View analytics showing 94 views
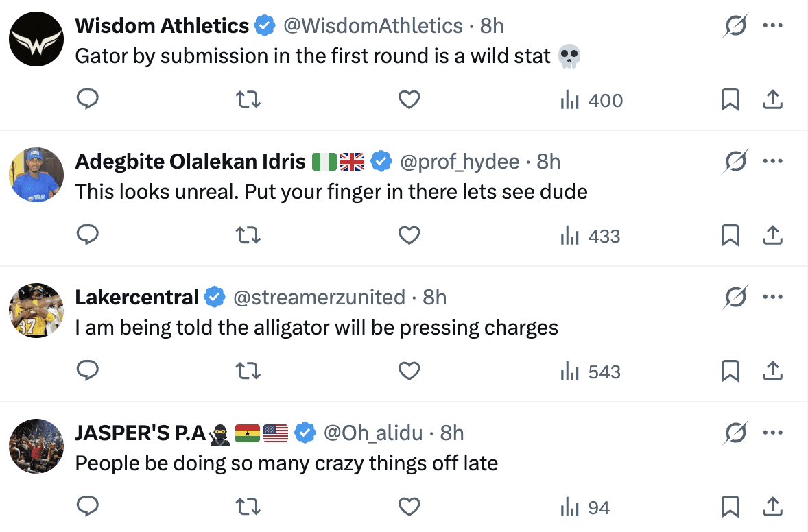 (585, 507)
